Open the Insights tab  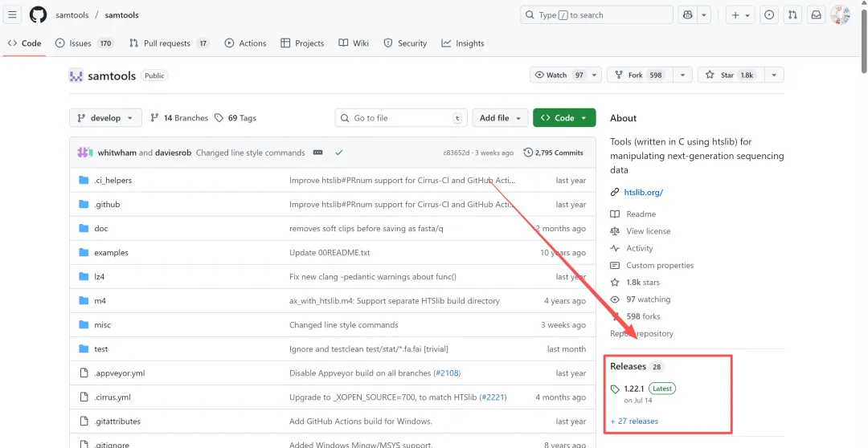point(463,43)
